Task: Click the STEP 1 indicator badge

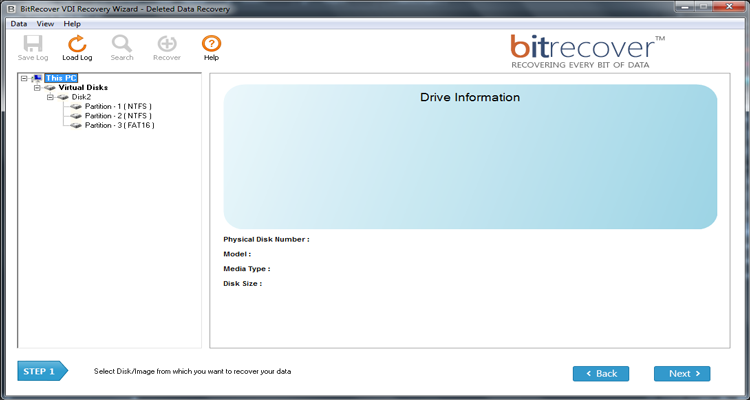Action: click(41, 371)
